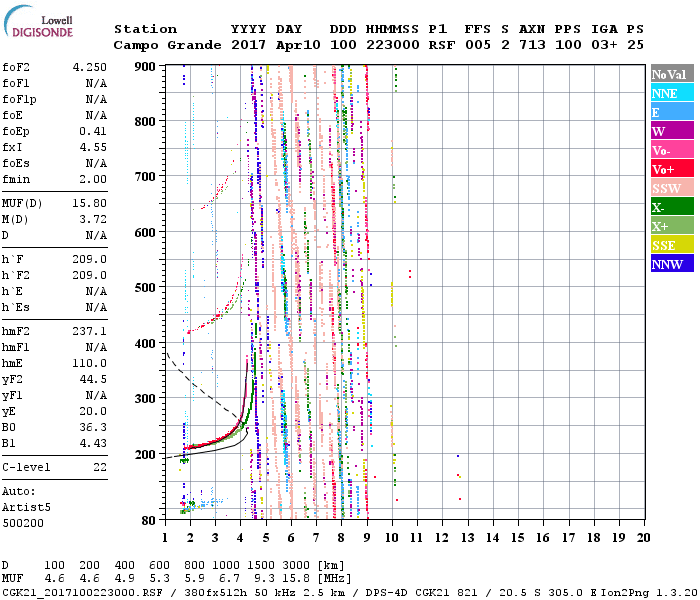700x600 pixels.
Task: Click the 900 km height axis label
Action: click(145, 66)
